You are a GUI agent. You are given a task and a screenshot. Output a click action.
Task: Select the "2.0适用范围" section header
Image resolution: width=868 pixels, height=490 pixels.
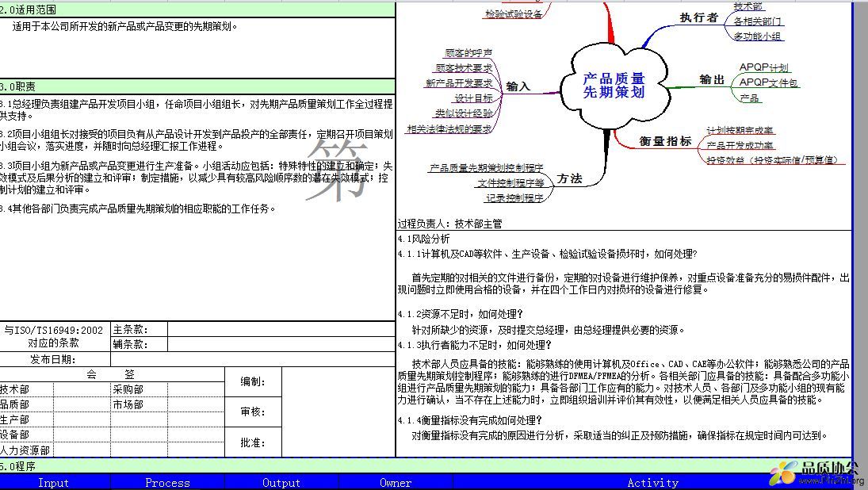pos(197,10)
